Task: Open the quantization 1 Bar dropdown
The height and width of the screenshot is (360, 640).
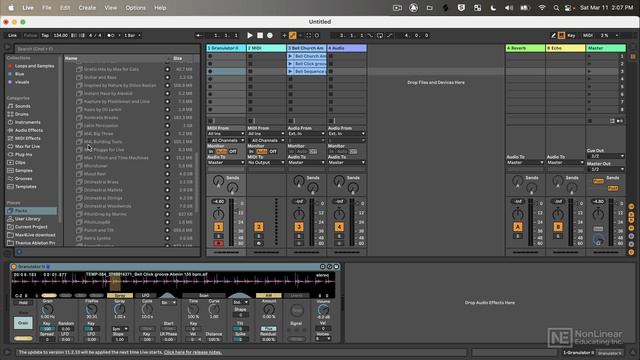Action: tap(132, 36)
